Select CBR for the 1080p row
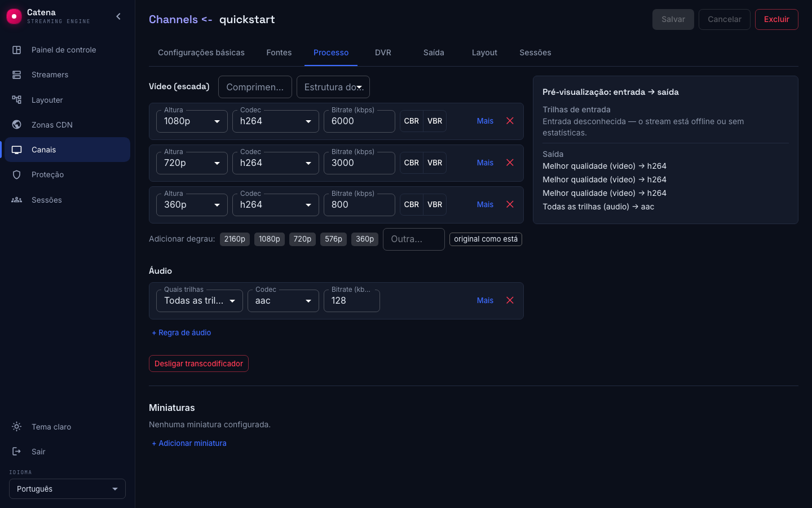 click(412, 121)
